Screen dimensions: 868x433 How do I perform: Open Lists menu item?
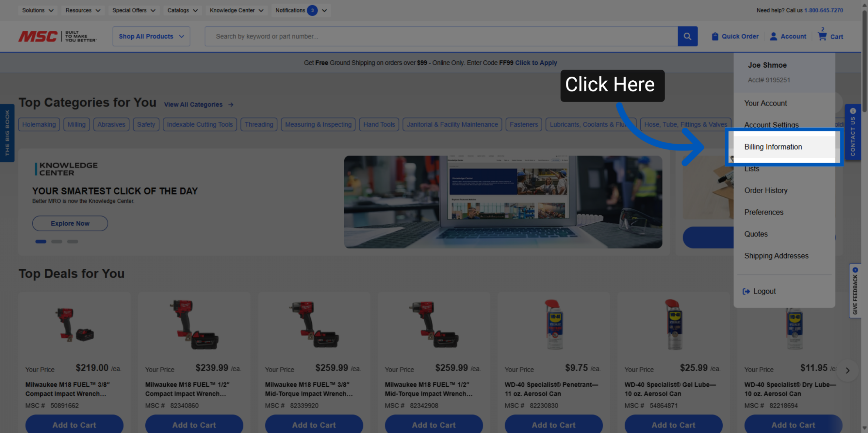(x=784, y=169)
